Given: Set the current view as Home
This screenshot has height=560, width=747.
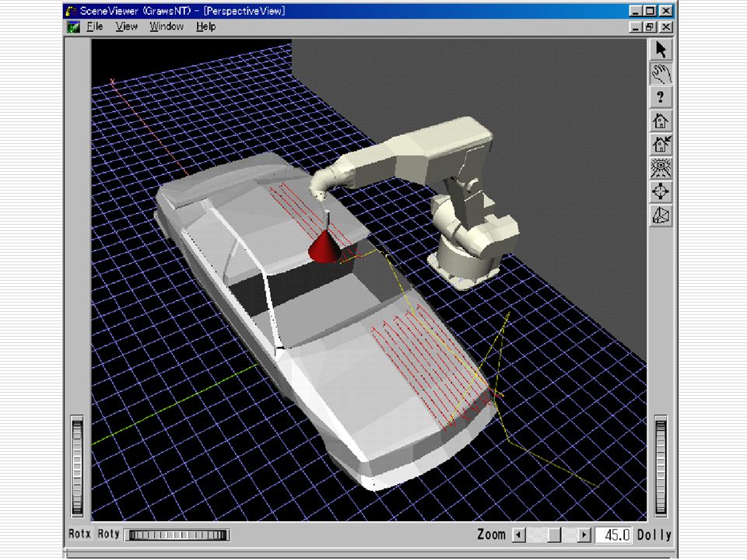Looking at the screenshot, I should (x=661, y=145).
